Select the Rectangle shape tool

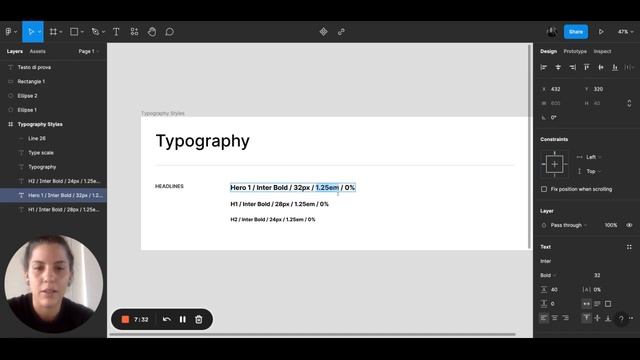tap(74, 31)
